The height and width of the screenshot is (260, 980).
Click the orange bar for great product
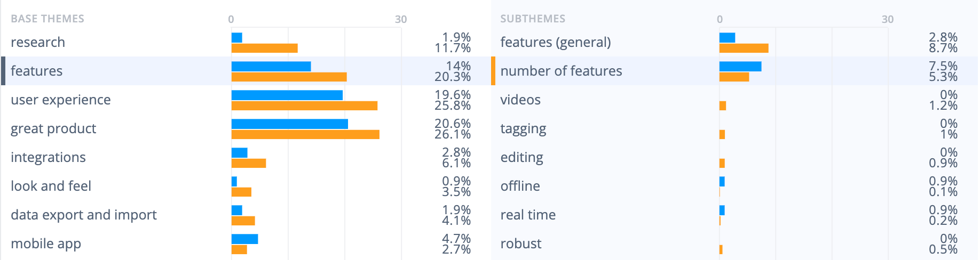(305, 134)
